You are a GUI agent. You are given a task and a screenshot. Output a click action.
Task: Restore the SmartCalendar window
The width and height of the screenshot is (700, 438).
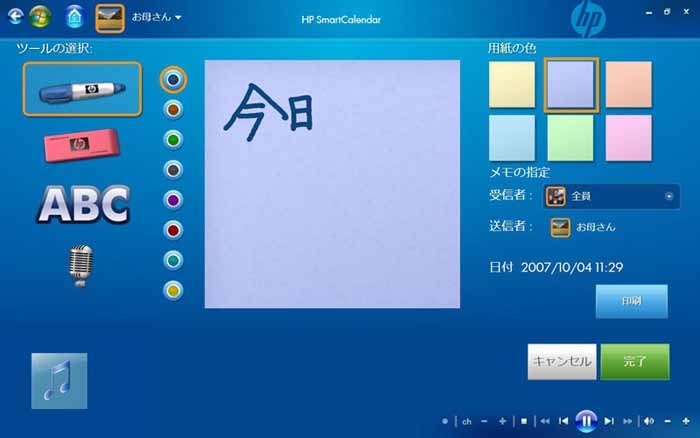tap(667, 12)
